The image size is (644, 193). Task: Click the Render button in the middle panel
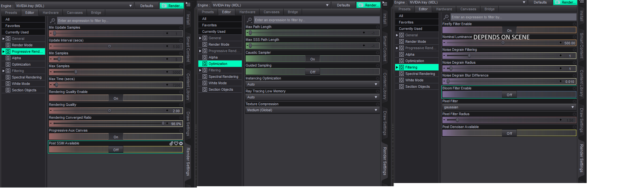coord(368,5)
